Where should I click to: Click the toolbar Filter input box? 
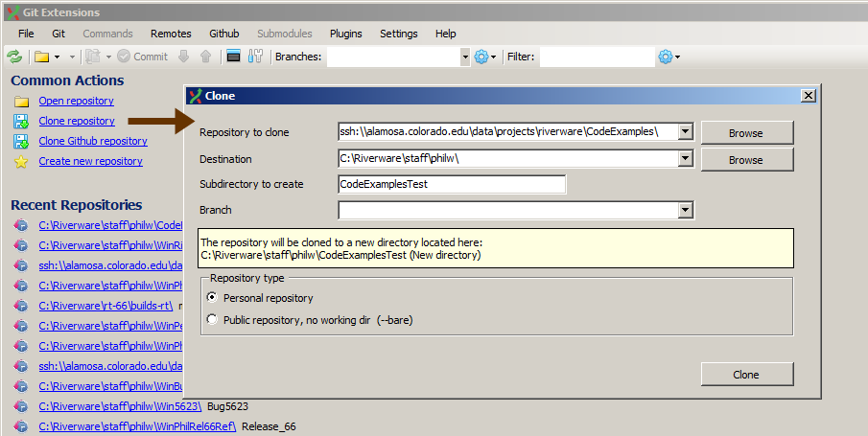[x=598, y=57]
